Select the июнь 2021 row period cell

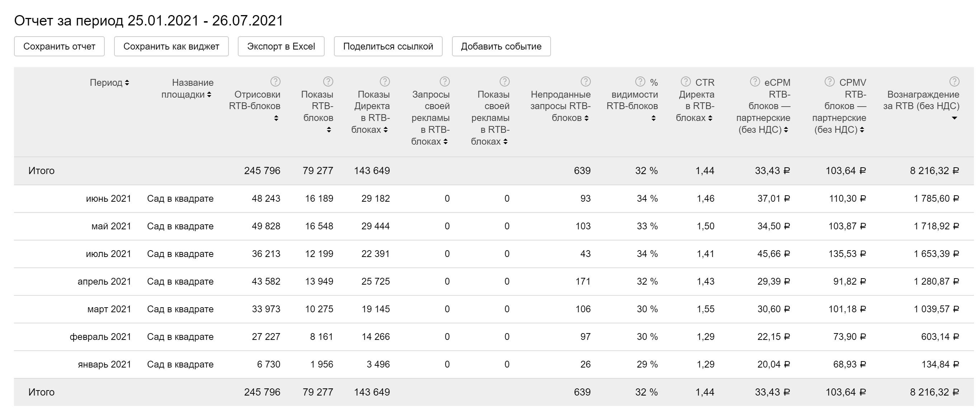coord(108,199)
